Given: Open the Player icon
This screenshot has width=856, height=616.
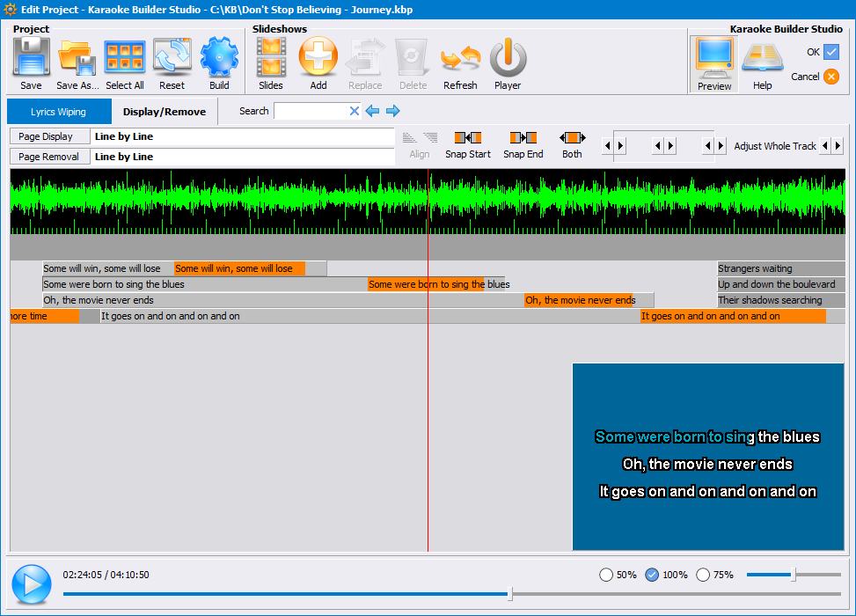Looking at the screenshot, I should point(508,59).
